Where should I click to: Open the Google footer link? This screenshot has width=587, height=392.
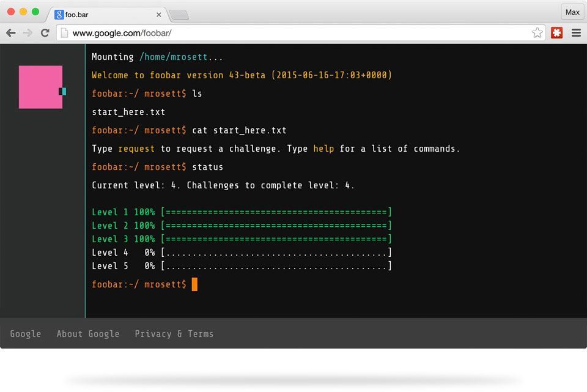tap(26, 333)
